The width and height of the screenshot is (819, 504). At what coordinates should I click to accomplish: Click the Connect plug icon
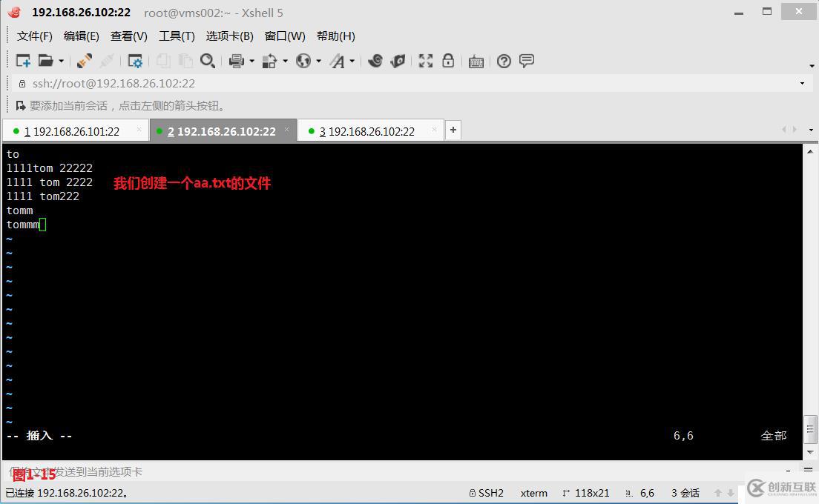pyautogui.click(x=84, y=61)
